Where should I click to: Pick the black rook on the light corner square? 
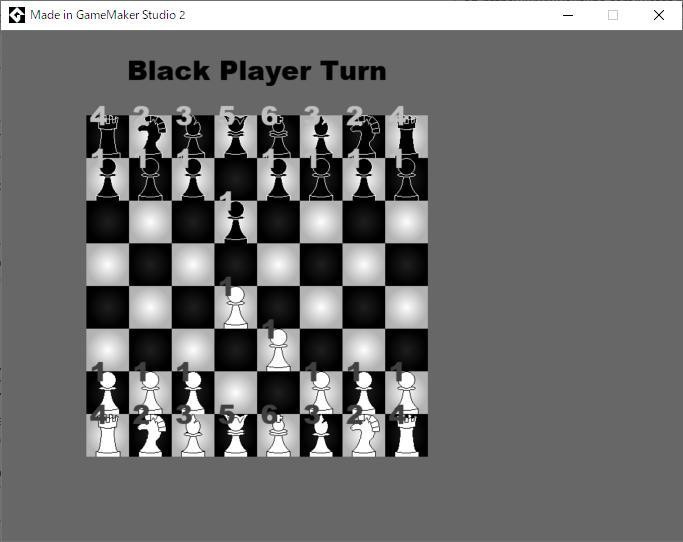[406, 136]
